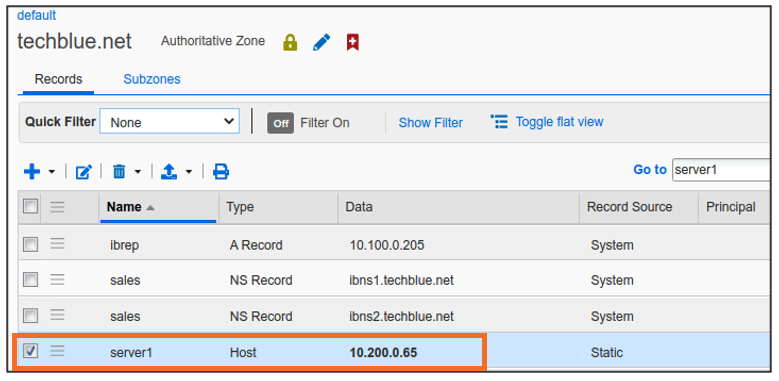This screenshot has width=779, height=381.
Task: Uncheck the server1 row checkbox
Action: (x=30, y=352)
